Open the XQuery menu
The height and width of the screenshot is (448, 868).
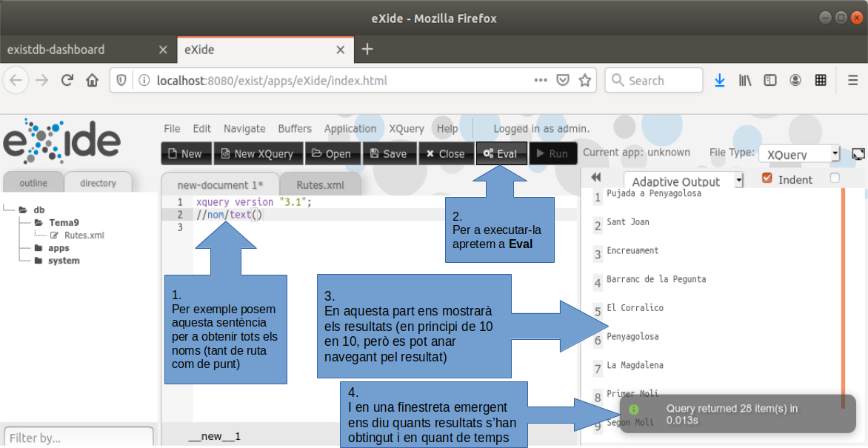(407, 128)
